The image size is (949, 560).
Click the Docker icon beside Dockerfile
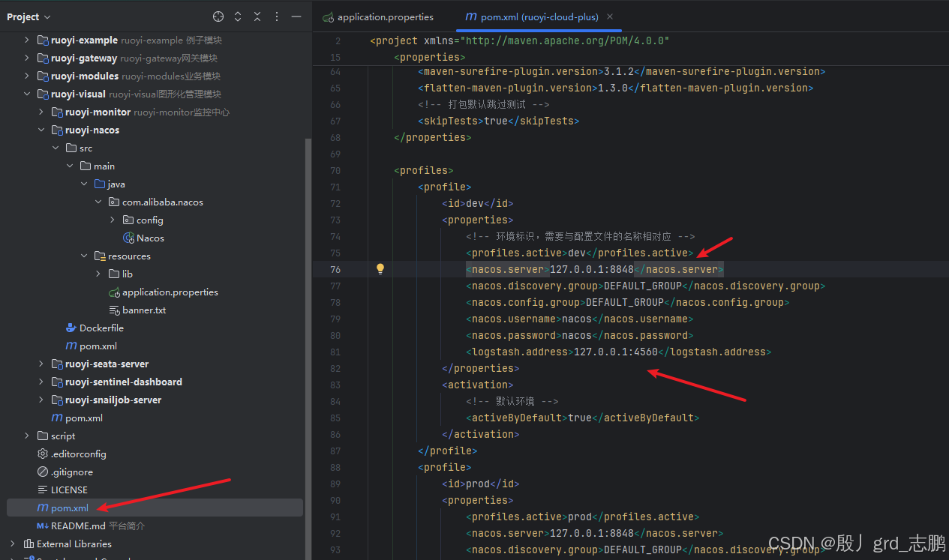pyautogui.click(x=71, y=328)
